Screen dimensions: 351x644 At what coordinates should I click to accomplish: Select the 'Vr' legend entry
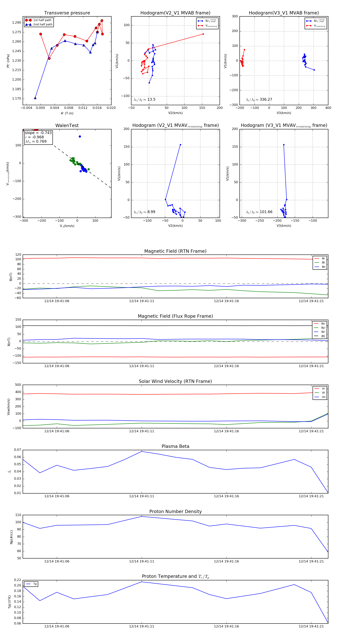point(320,389)
